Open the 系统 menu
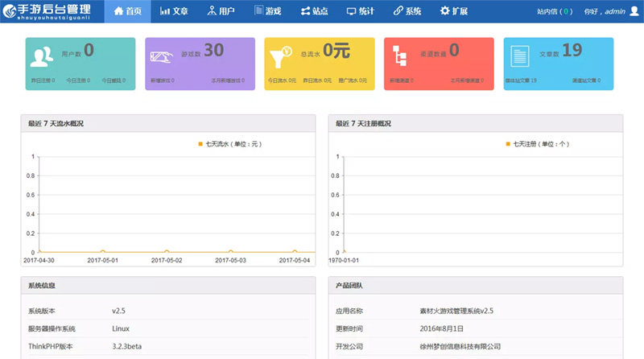 click(x=407, y=11)
